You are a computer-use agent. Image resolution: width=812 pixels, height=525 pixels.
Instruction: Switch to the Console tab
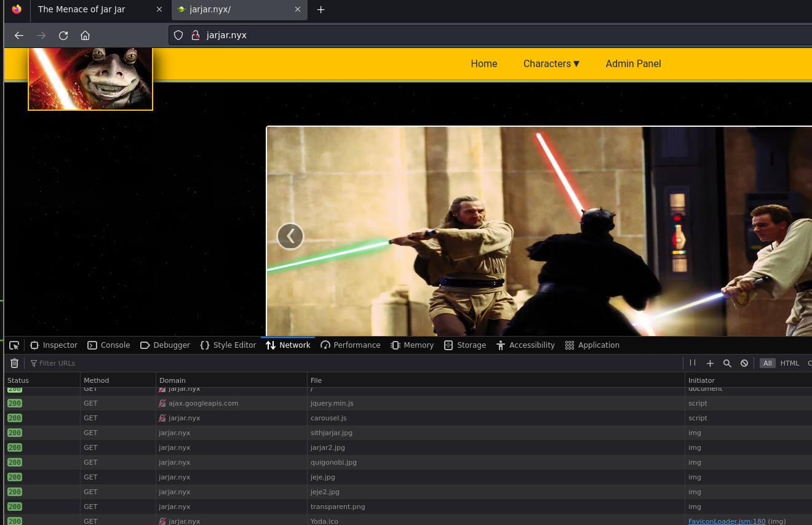tap(109, 345)
